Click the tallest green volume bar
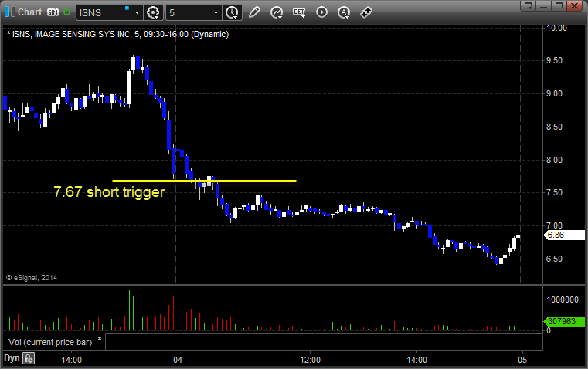Viewport: 588px width, 369px height. point(129,310)
